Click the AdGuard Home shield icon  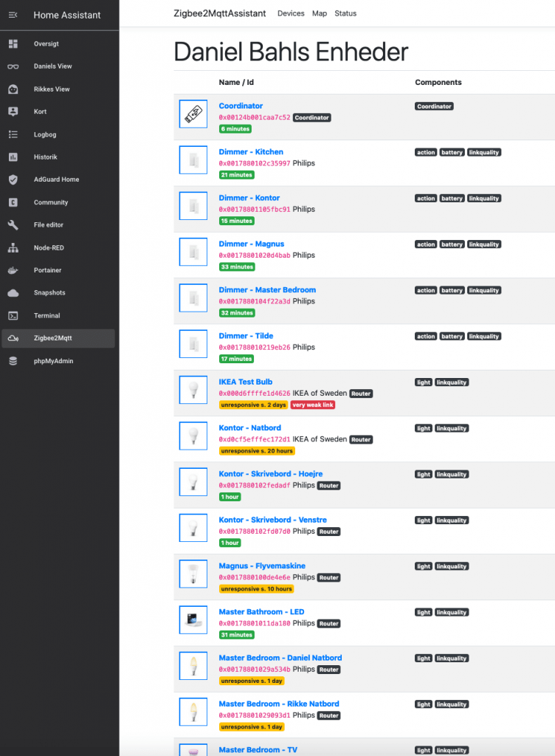pos(13,179)
